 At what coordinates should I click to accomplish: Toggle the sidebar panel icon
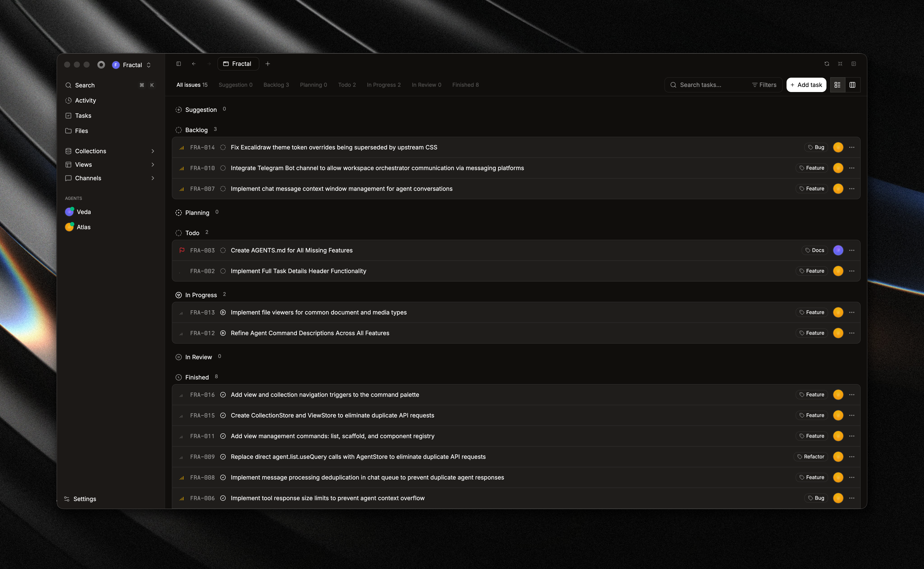[178, 64]
